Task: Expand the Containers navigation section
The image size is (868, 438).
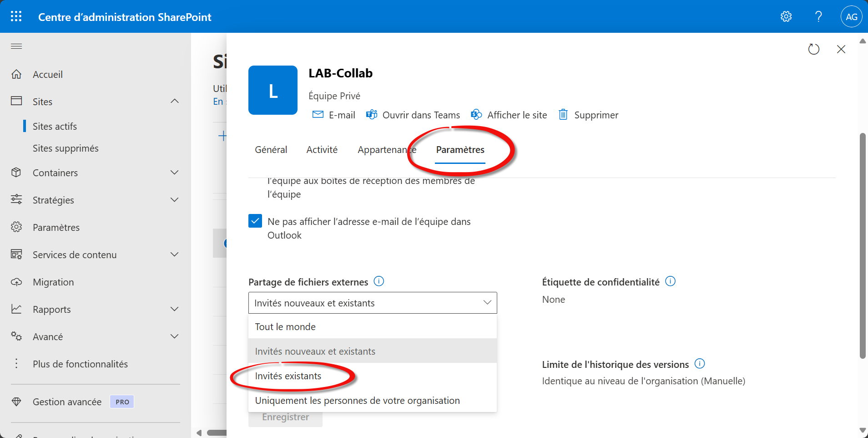Action: 175,173
